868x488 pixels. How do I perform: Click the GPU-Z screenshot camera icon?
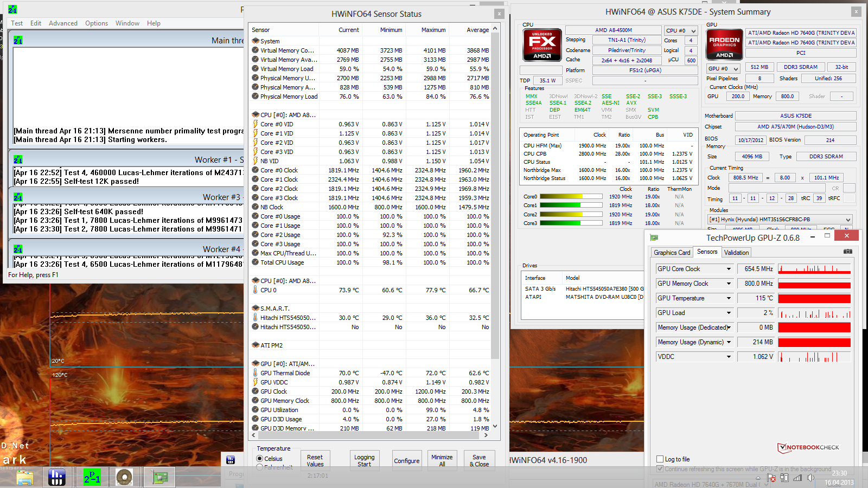848,252
